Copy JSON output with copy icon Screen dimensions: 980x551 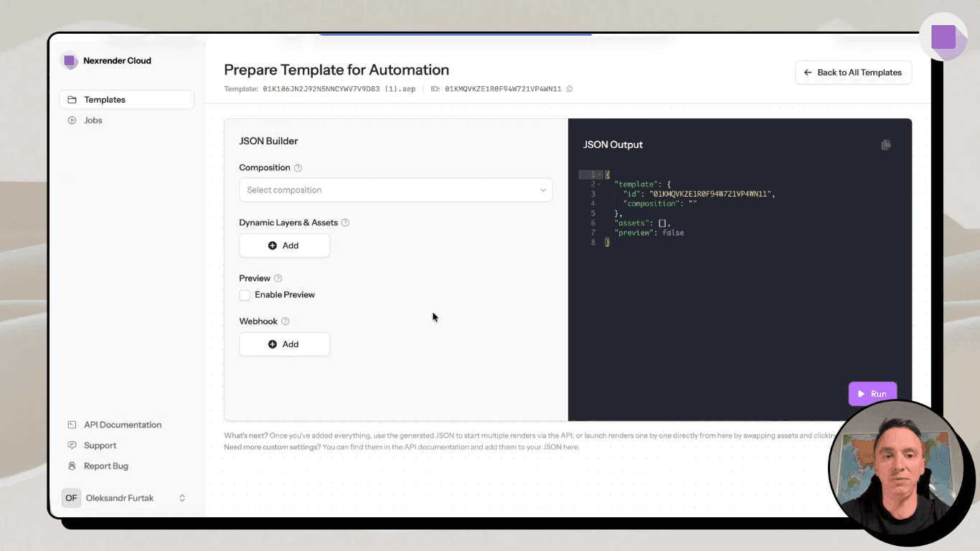point(886,145)
